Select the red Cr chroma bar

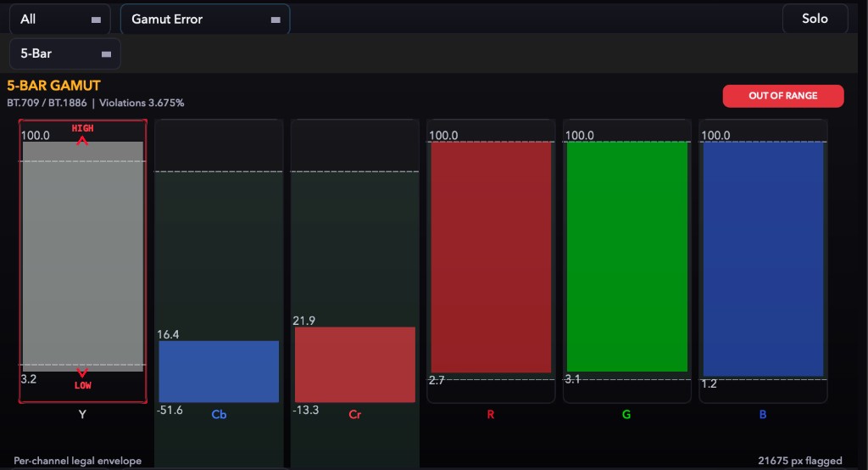point(355,365)
